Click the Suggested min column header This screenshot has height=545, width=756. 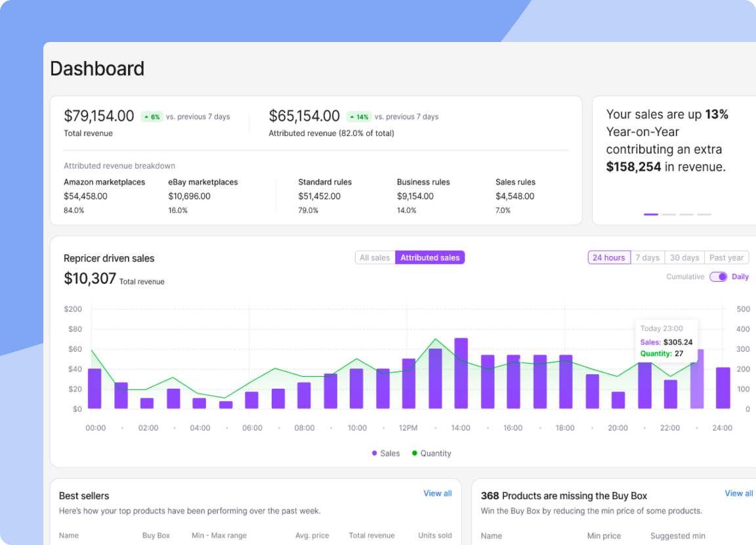click(x=677, y=536)
